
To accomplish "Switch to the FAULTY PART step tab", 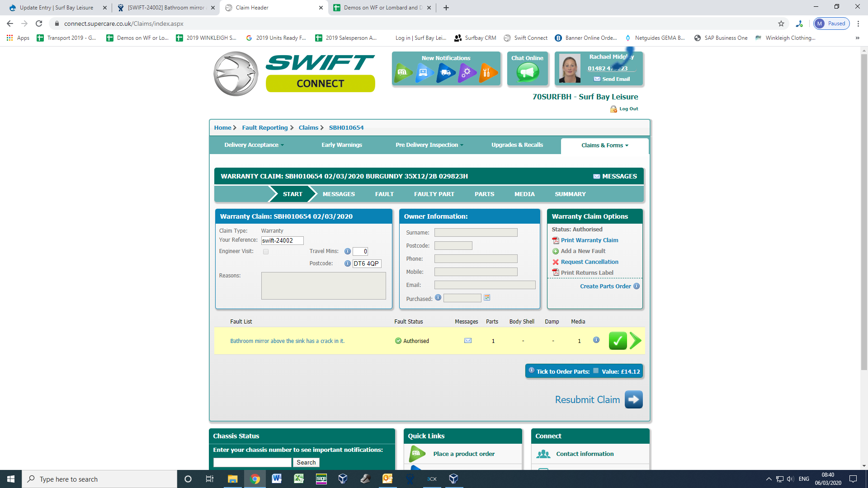I will [434, 194].
